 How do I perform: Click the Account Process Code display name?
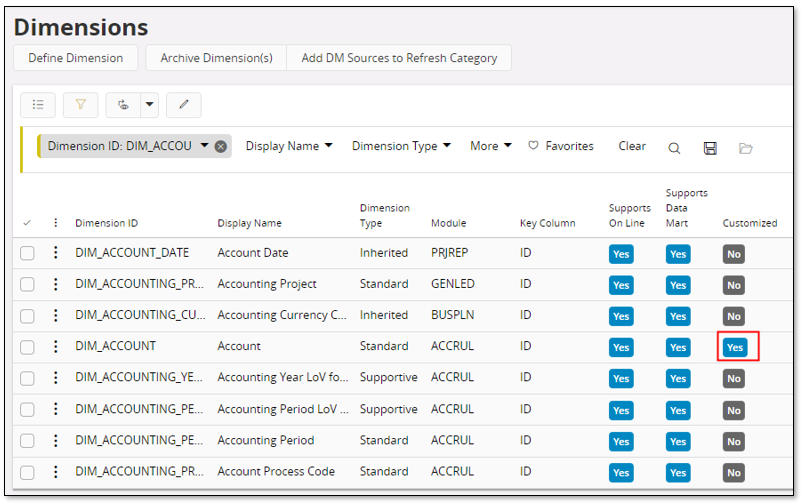pyautogui.click(x=276, y=472)
